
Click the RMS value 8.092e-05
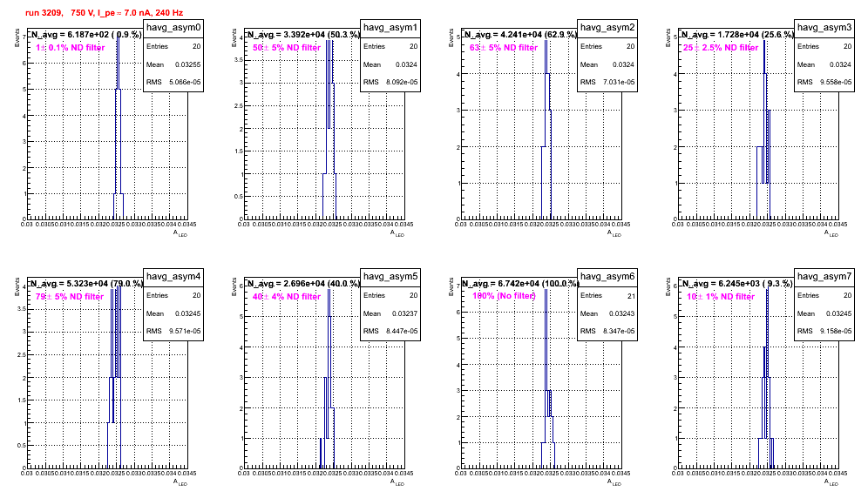point(402,83)
